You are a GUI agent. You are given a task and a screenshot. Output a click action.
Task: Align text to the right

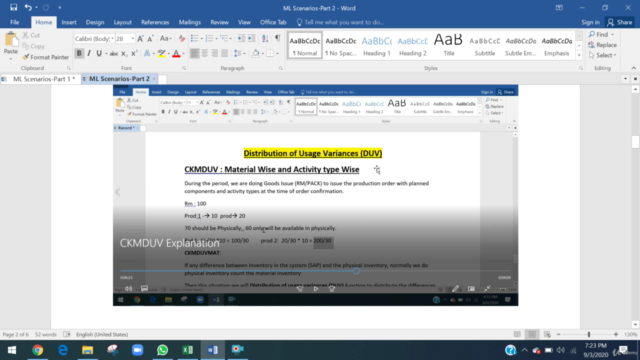coord(214,53)
